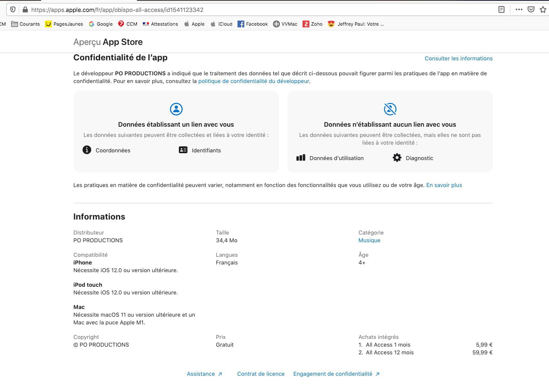This screenshot has width=549, height=392.
Task: Click the Aperçu App Store header
Action: click(x=108, y=42)
